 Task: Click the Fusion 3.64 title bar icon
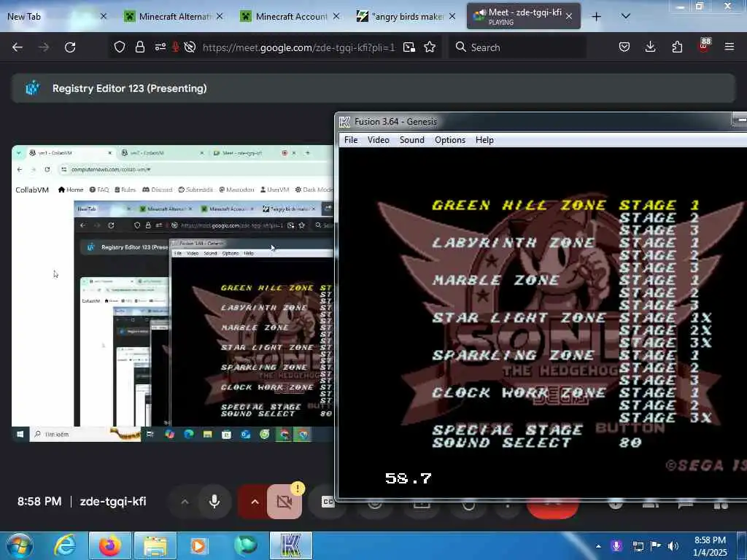[344, 122]
